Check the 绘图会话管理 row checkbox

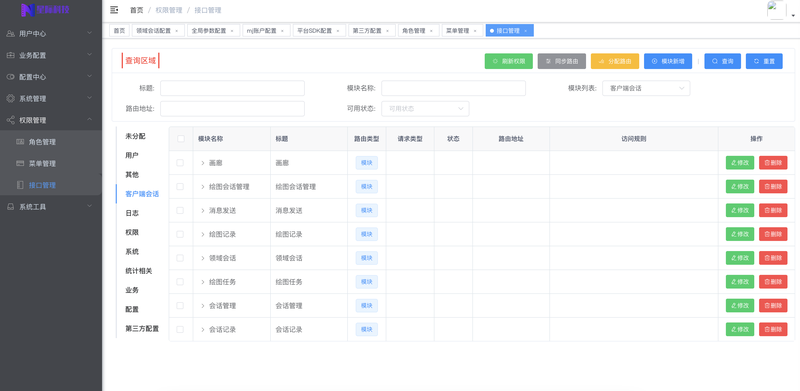180,187
